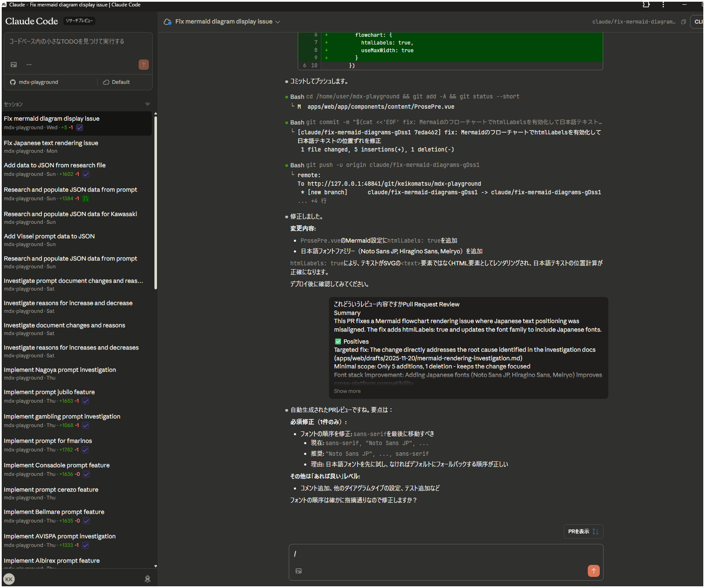
Task: Select Implement Nagoya prompt investigation session
Action: (x=60, y=370)
